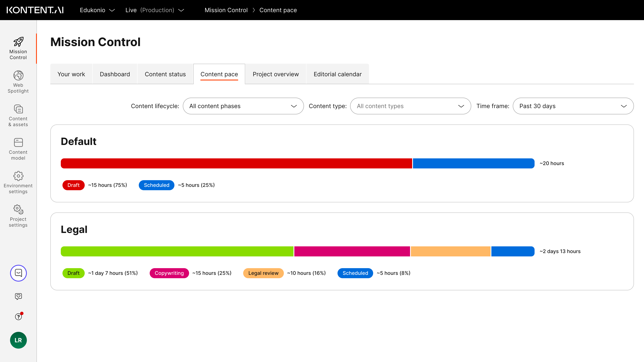Expand the Content type dropdown
The width and height of the screenshot is (644, 362).
pos(410,106)
